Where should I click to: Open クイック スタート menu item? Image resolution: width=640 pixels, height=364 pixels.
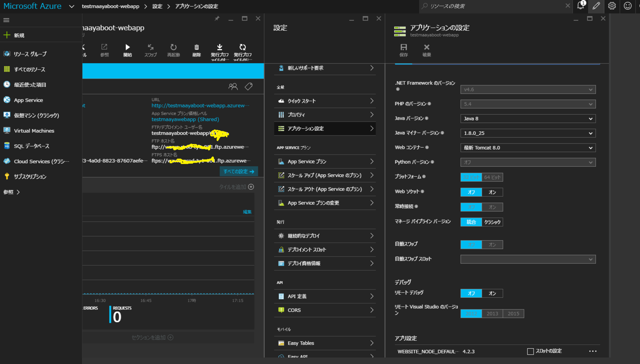pos(325,101)
